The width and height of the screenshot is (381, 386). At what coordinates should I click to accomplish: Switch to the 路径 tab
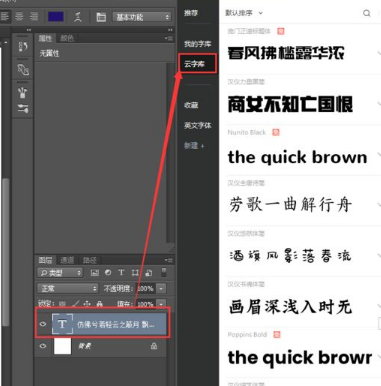pyautogui.click(x=89, y=260)
